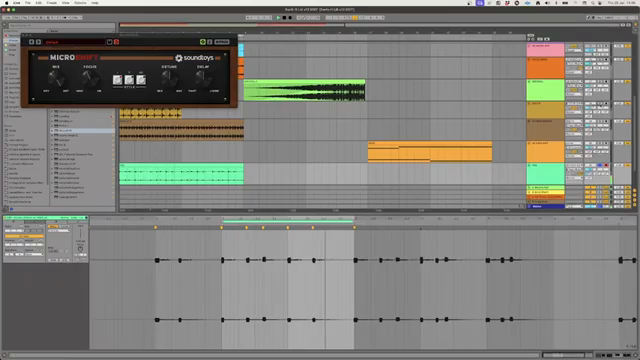Go to next MicroShift preset arrow
The width and height of the screenshot is (640, 360).
pos(38,42)
